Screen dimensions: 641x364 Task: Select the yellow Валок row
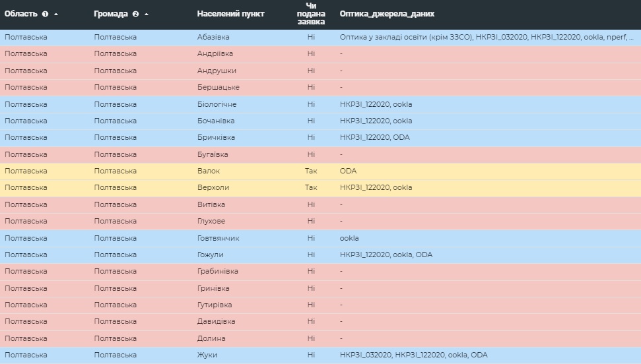click(321, 171)
